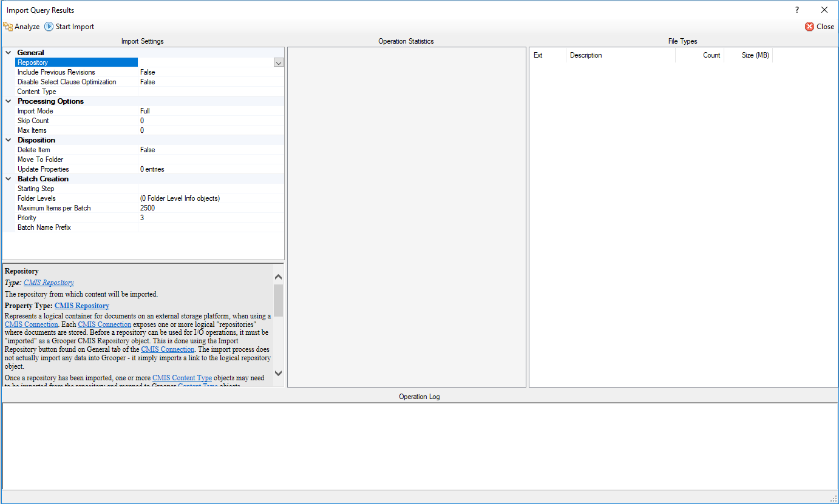Collapse the General section
Screen dimensions: 839x504
(x=8, y=53)
